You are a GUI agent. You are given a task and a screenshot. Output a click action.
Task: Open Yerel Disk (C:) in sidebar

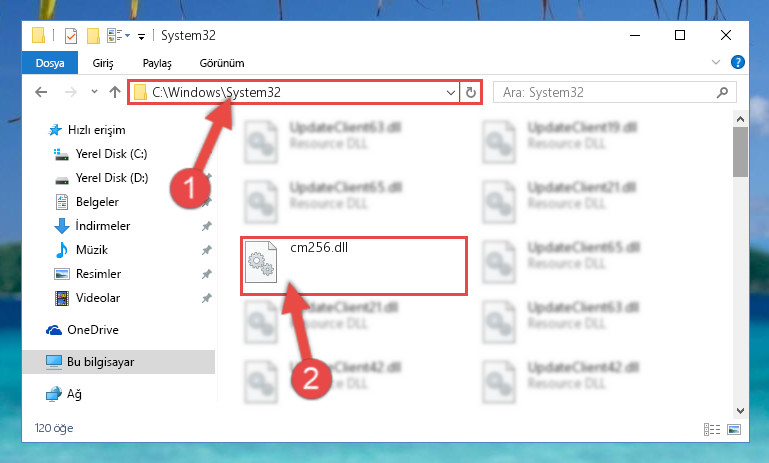point(111,154)
